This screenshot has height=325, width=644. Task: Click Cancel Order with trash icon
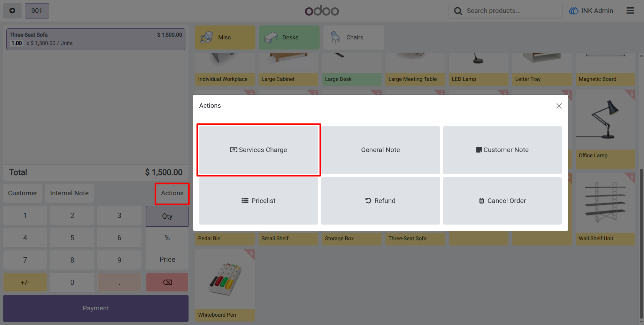pos(502,201)
